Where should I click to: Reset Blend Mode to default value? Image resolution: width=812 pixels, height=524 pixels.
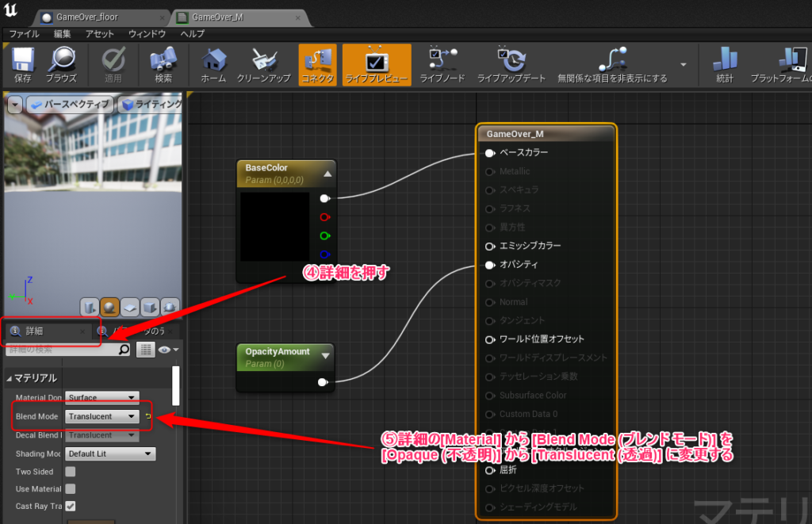[x=148, y=416]
